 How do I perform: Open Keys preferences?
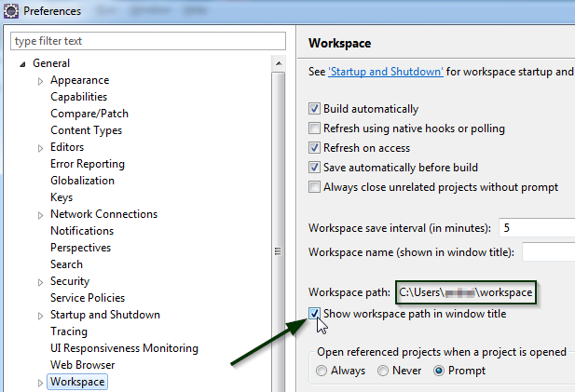(62, 197)
